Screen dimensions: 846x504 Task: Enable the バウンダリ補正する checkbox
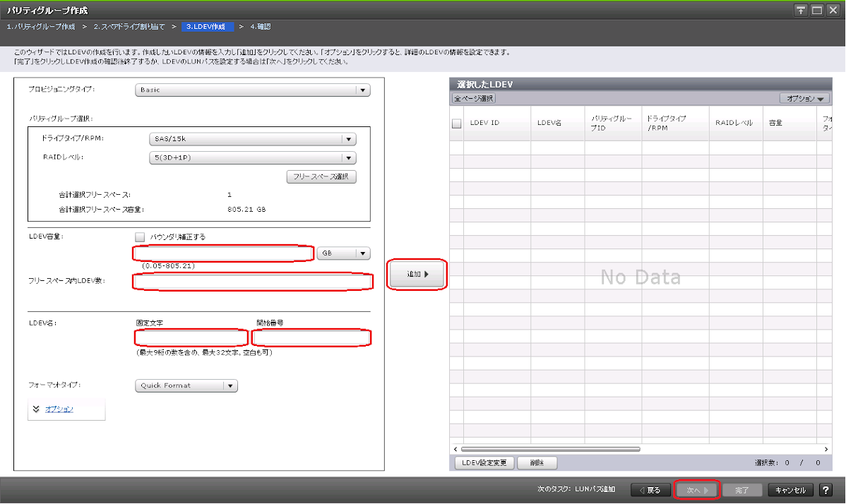pos(140,237)
